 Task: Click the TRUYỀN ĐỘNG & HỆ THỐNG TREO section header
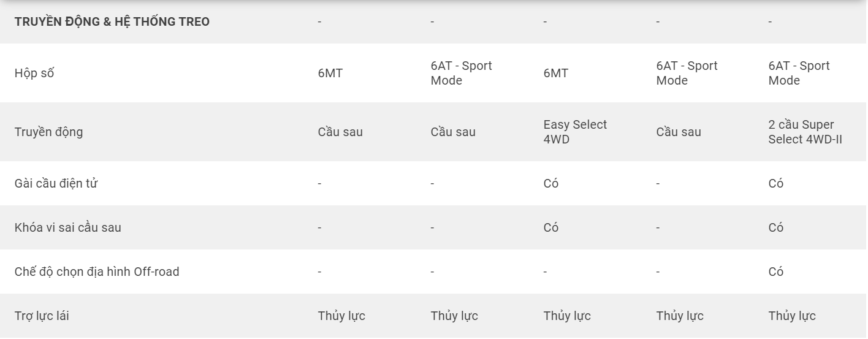point(112,21)
